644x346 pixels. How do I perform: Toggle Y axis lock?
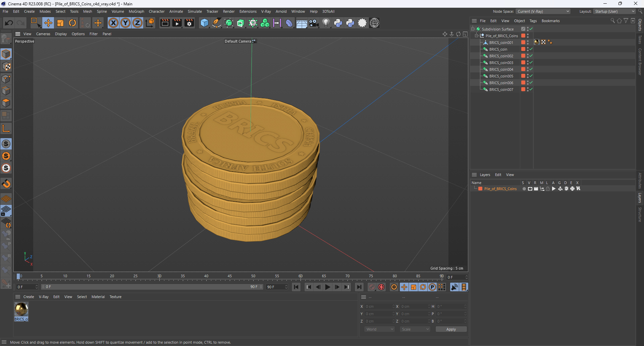125,23
